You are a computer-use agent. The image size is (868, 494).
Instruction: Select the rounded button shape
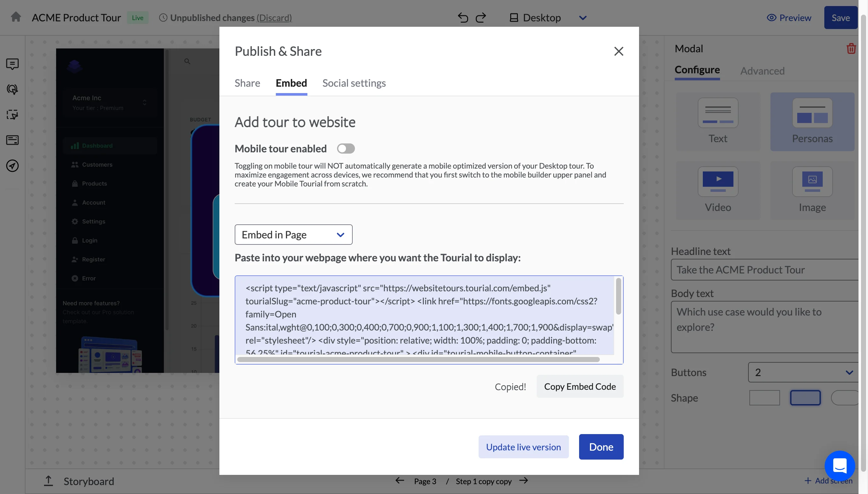coord(805,398)
